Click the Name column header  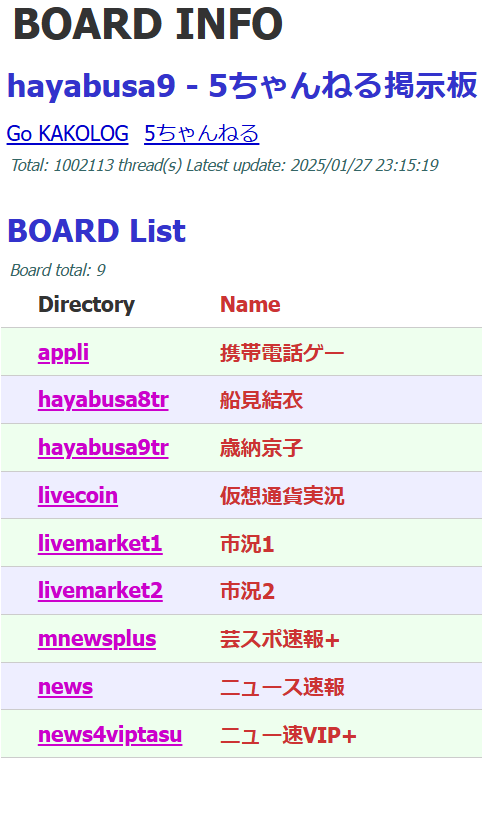(250, 304)
